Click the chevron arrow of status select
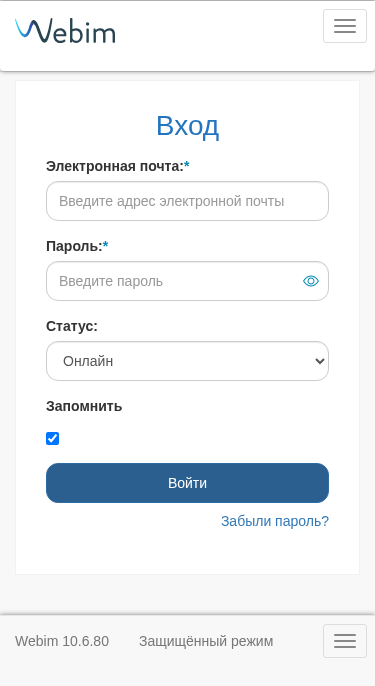 click(320, 361)
